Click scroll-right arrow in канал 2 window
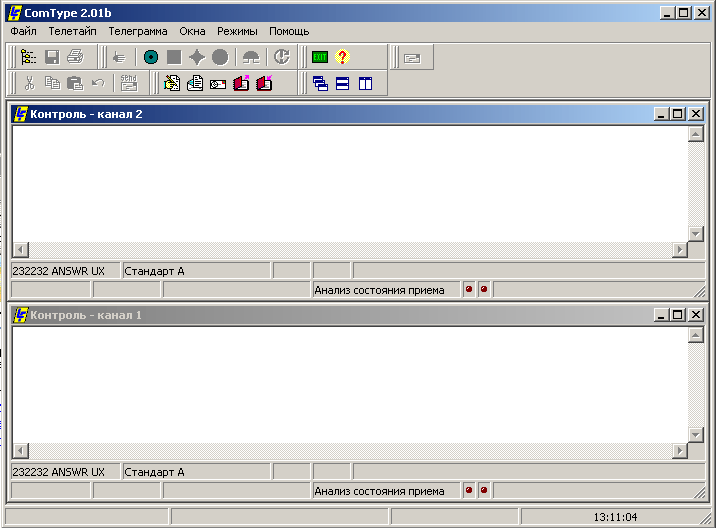The height and width of the screenshot is (528, 716). pyautogui.click(x=680, y=250)
